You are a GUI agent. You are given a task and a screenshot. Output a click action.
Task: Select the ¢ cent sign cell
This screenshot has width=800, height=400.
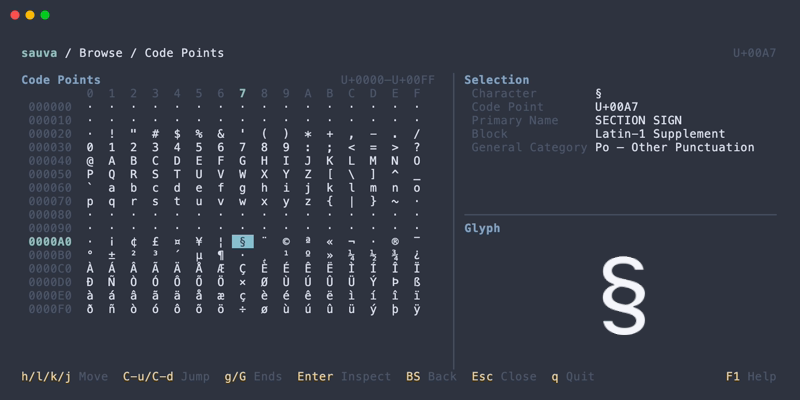134,241
